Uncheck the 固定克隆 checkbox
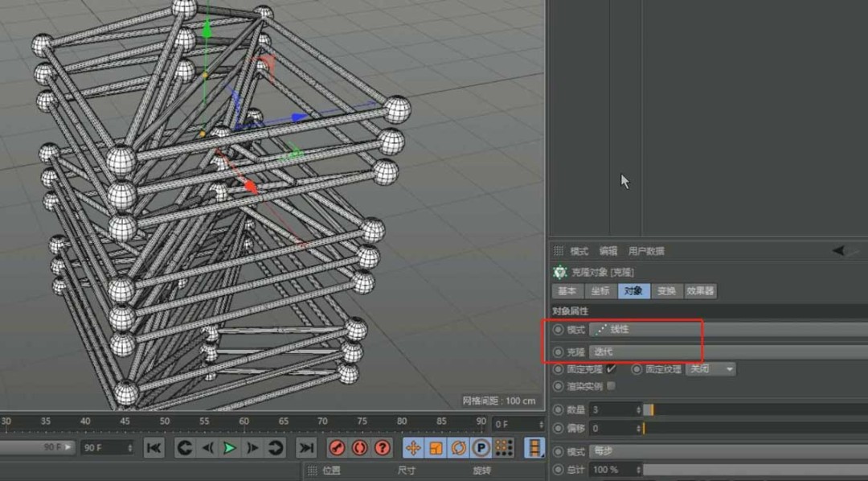Screen dimensions: 868x481 pyautogui.click(x=612, y=369)
